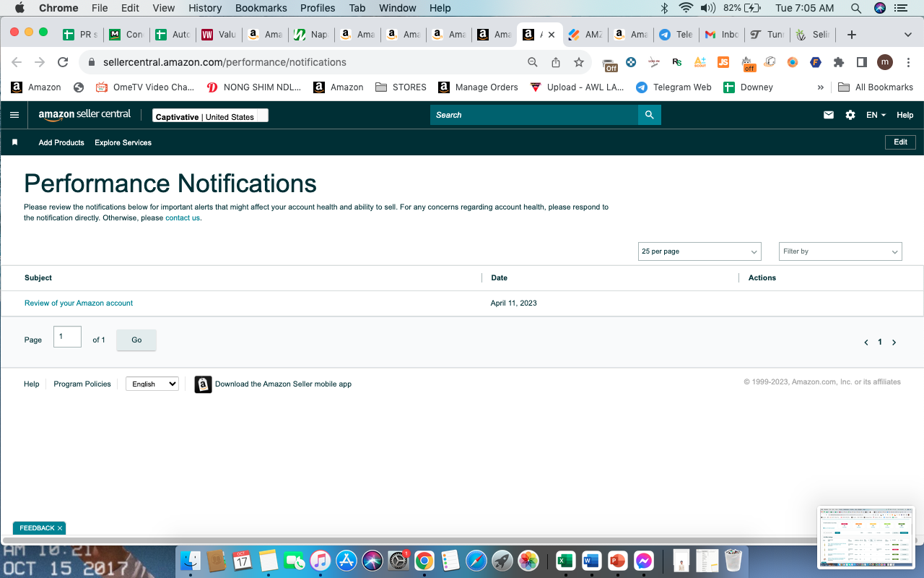Switch to the Telegram tab
The width and height of the screenshot is (924, 578).
click(x=676, y=35)
